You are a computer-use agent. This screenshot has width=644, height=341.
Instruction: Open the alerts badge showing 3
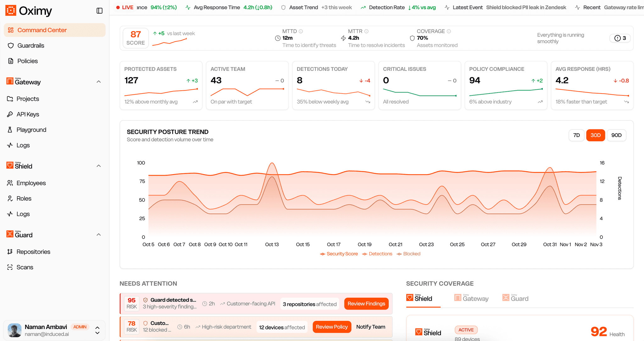point(620,38)
